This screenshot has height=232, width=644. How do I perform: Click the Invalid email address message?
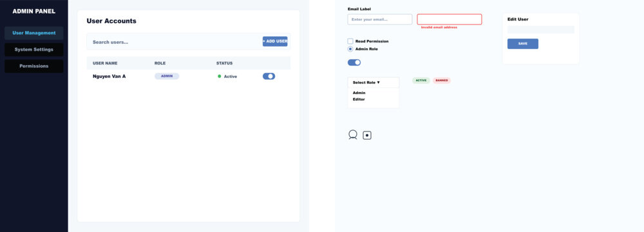(x=439, y=27)
